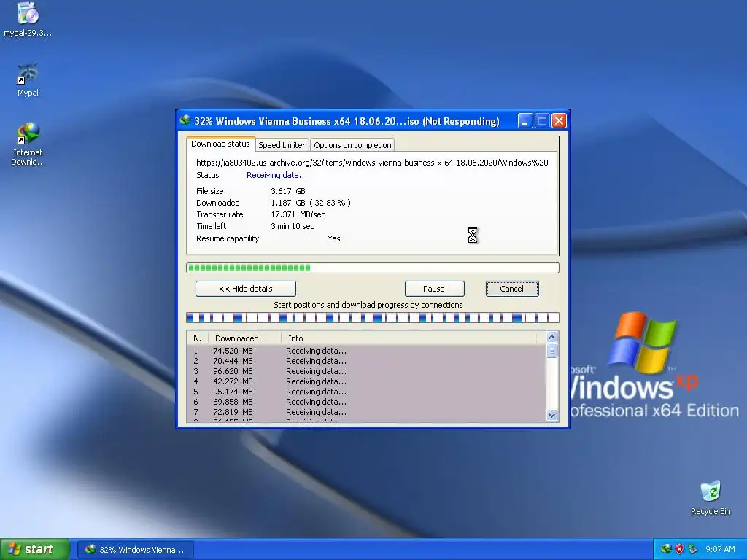
Task: Click the tray icon next to the clock
Action: pyautogui.click(x=693, y=549)
